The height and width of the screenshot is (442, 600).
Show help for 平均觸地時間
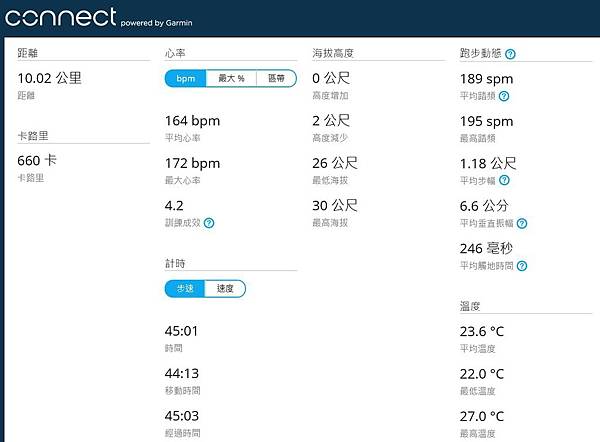(522, 265)
